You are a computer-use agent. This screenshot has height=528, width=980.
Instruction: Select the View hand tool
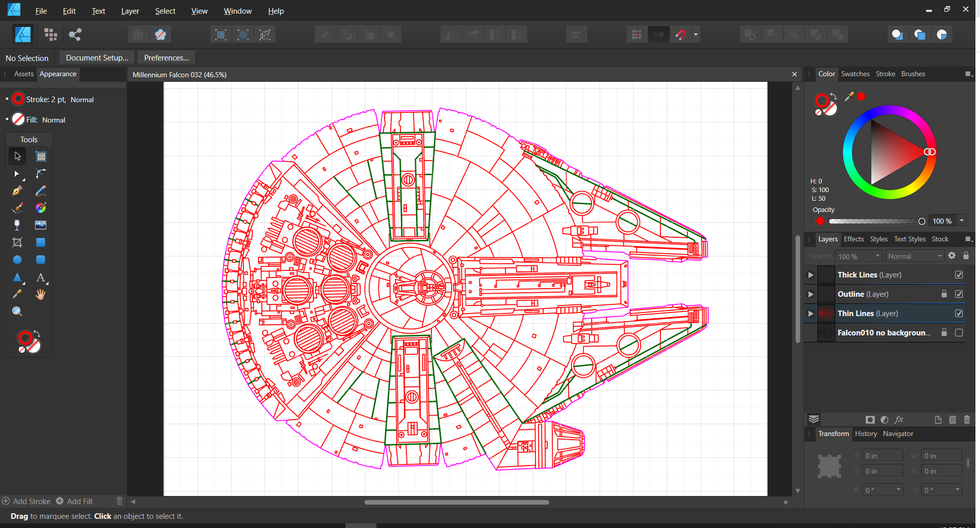(41, 294)
